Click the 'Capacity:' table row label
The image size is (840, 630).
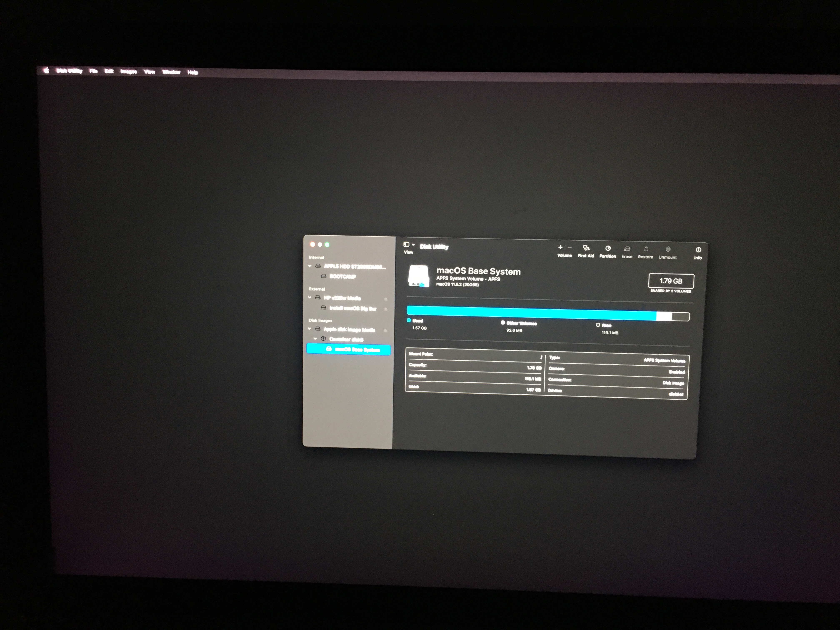click(418, 365)
